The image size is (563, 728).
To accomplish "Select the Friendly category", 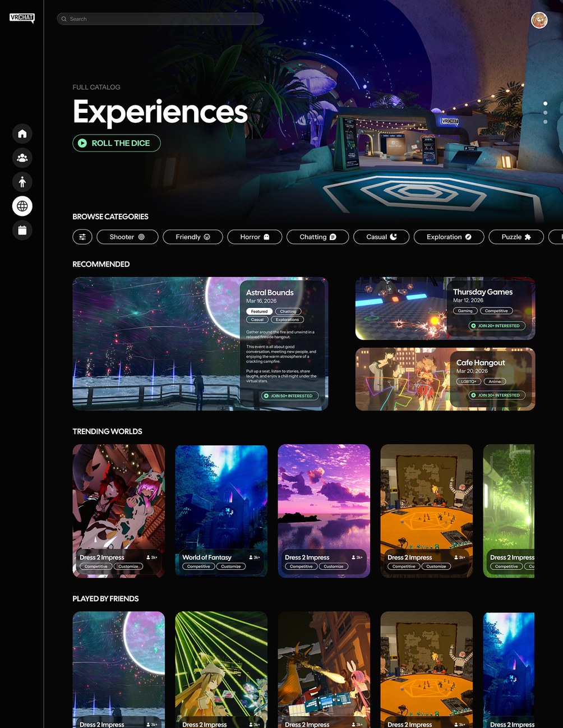I will [x=193, y=237].
